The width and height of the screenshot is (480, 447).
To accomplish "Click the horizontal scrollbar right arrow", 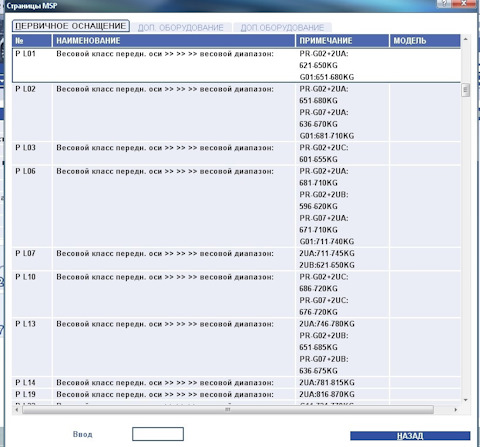I will click(456, 409).
